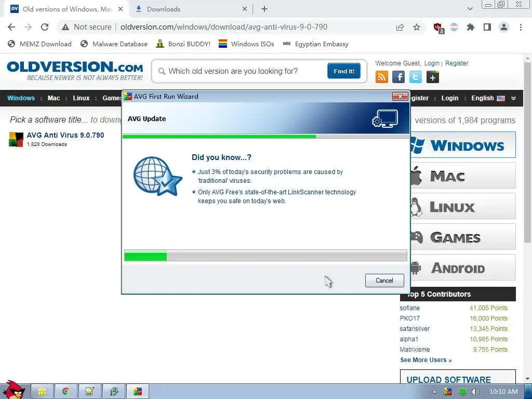Focus the old version search field
The image size is (532, 399).
pos(244,71)
